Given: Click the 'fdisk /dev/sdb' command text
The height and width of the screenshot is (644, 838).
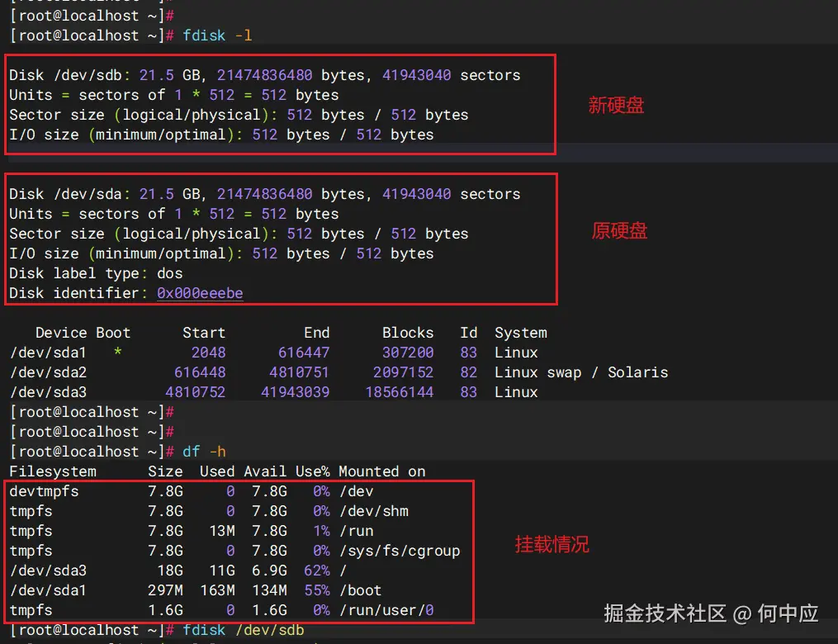Looking at the screenshot, I should click(244, 630).
